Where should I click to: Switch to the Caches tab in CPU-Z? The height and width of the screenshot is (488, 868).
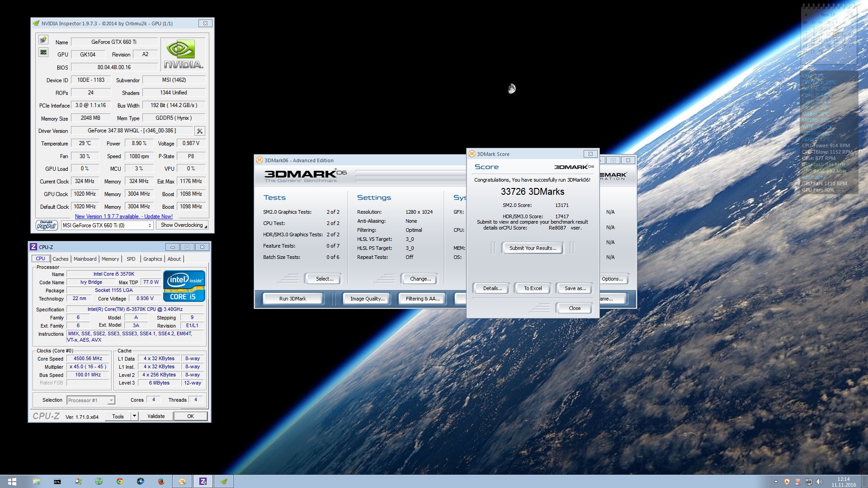click(61, 259)
